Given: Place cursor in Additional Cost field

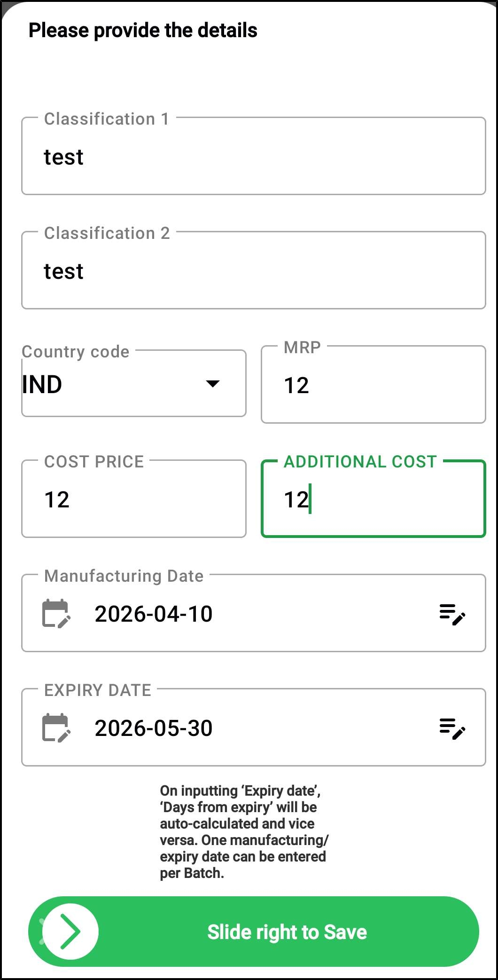Looking at the screenshot, I should point(373,499).
